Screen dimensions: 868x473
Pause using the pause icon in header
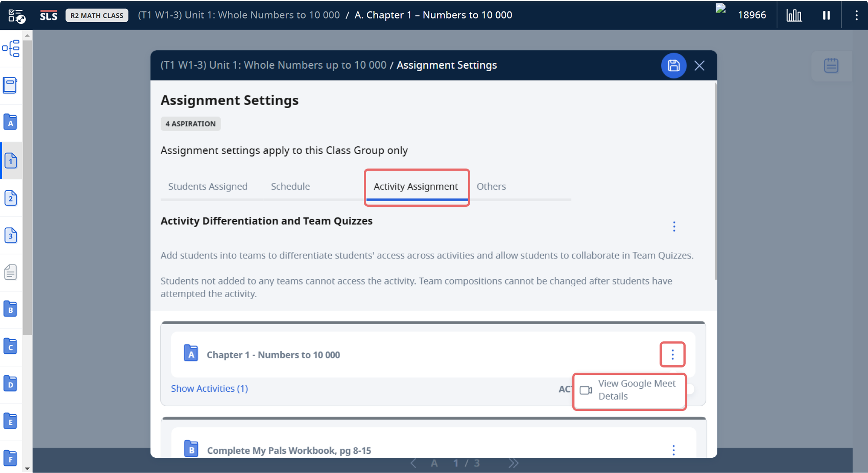[x=826, y=16]
